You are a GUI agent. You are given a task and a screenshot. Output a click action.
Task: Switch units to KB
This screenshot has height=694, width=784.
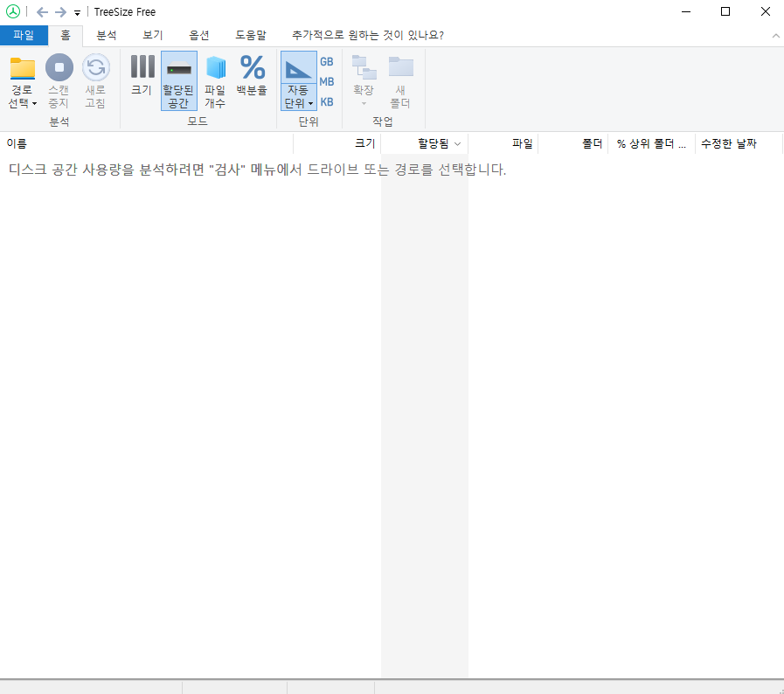point(326,102)
